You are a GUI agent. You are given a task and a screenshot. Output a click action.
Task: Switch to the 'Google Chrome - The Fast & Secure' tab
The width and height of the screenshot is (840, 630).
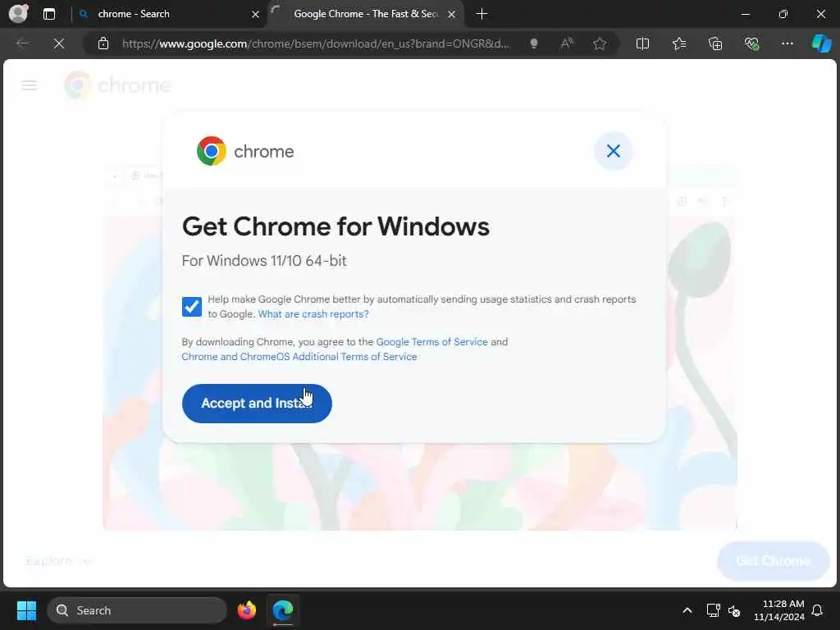pyautogui.click(x=366, y=14)
